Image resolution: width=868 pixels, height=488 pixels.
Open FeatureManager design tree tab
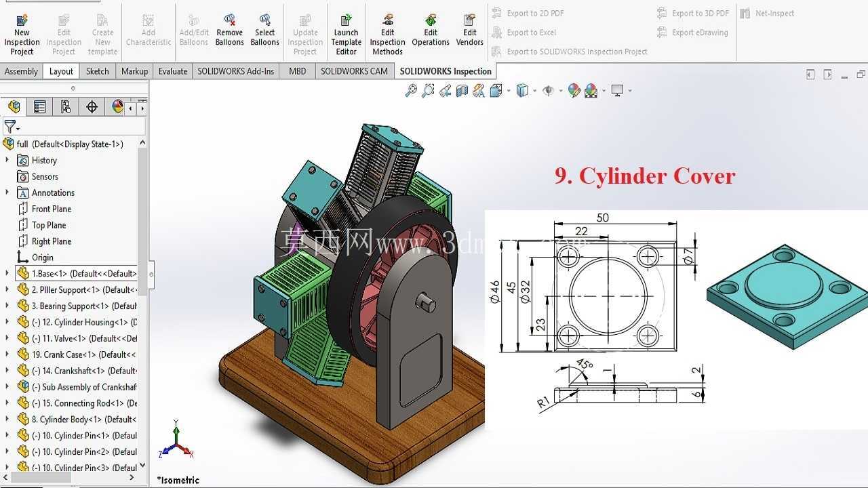click(14, 106)
